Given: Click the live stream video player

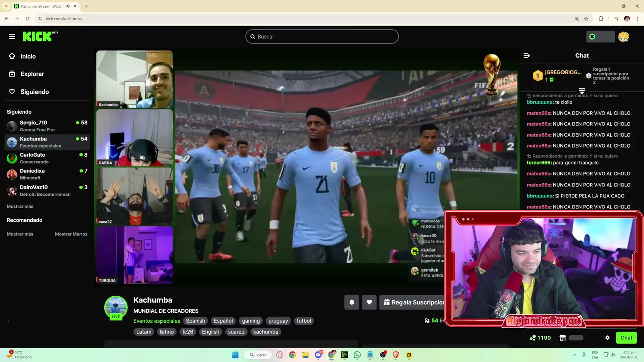Looking at the screenshot, I should point(307,167).
